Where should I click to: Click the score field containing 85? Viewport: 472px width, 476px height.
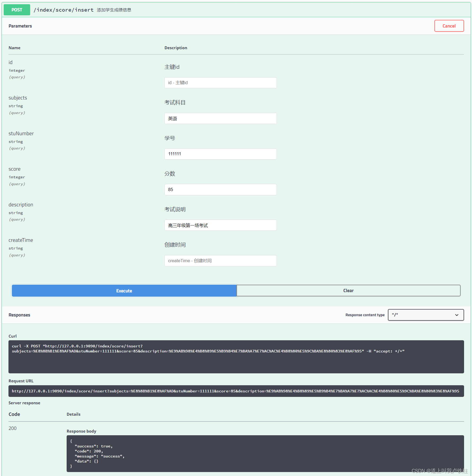point(220,190)
